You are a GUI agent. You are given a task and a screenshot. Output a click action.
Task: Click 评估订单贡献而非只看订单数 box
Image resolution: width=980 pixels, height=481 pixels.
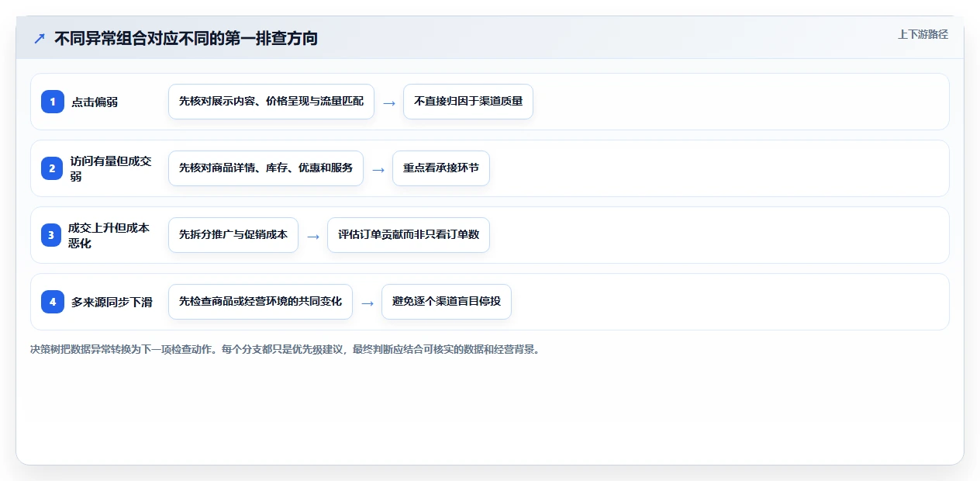tap(409, 235)
